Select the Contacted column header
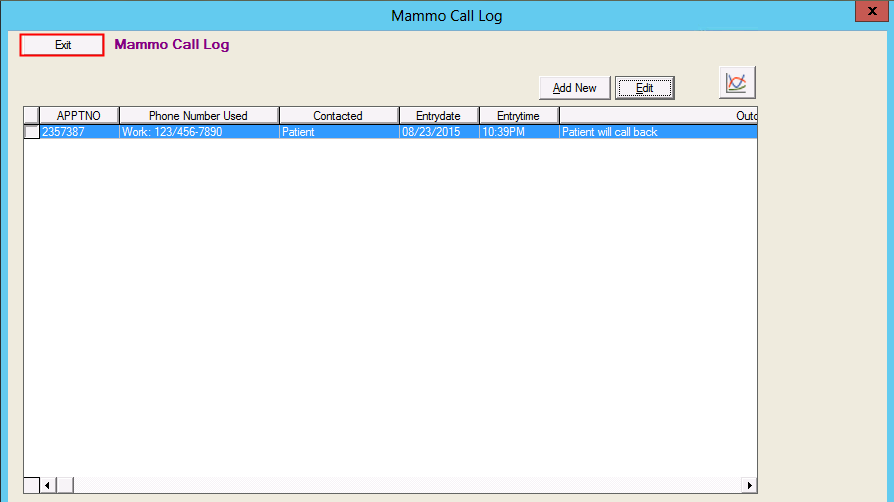Viewport: 894px width, 502px height. click(x=338, y=116)
